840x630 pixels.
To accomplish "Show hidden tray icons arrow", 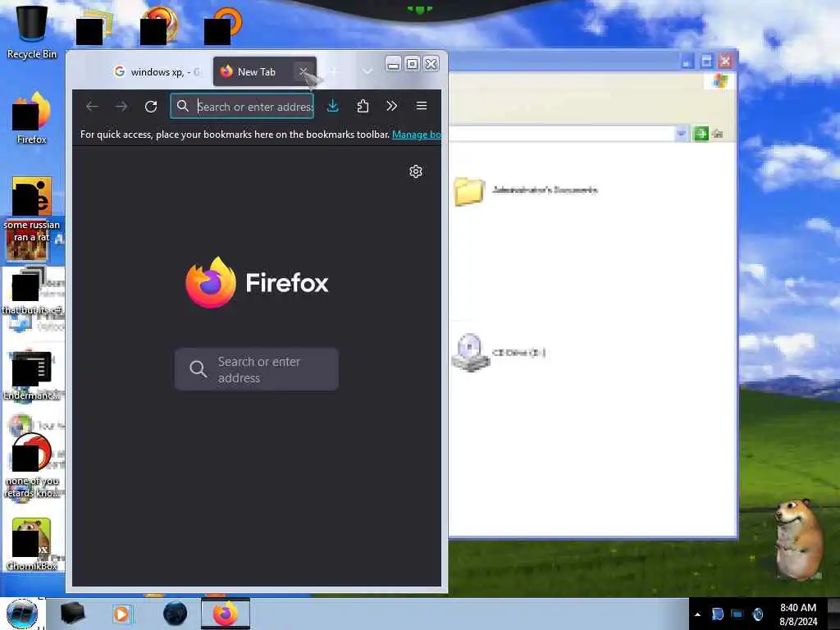I will pos(697,614).
